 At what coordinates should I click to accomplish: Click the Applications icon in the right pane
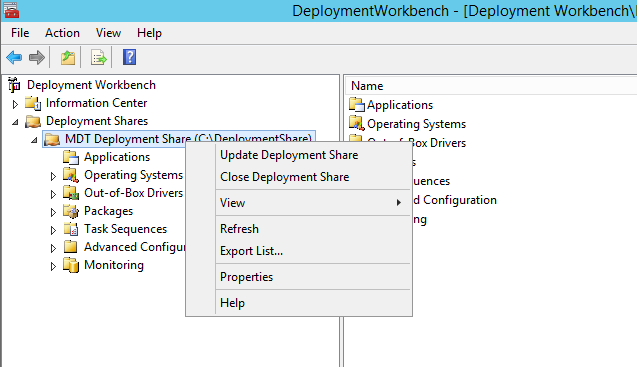coord(357,105)
